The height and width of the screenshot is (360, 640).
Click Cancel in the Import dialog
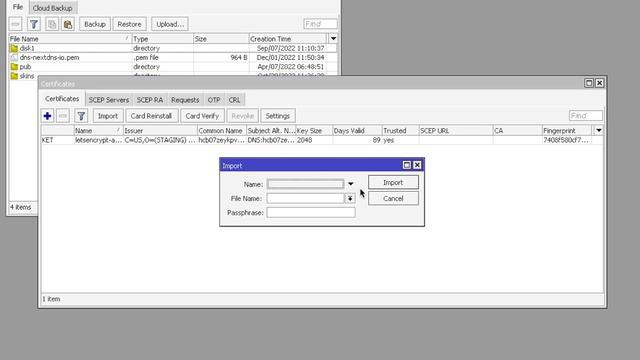click(393, 198)
